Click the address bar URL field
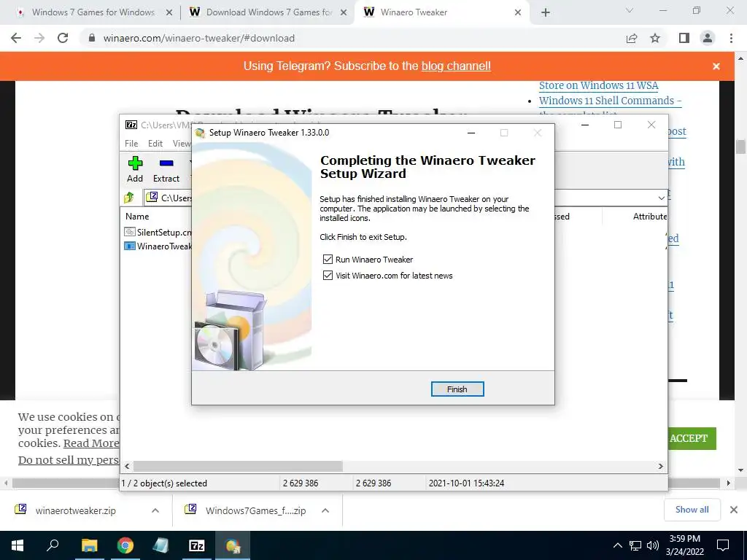This screenshot has height=560, width=747. (352, 38)
